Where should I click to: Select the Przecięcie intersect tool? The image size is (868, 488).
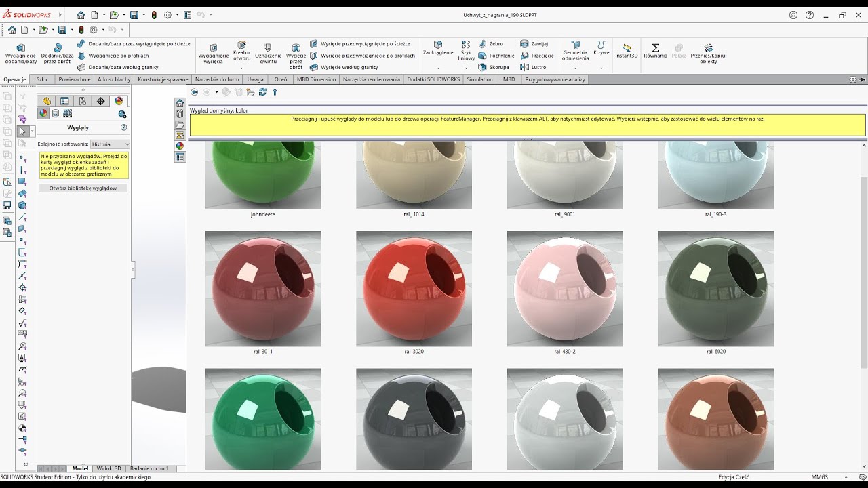[537, 56]
